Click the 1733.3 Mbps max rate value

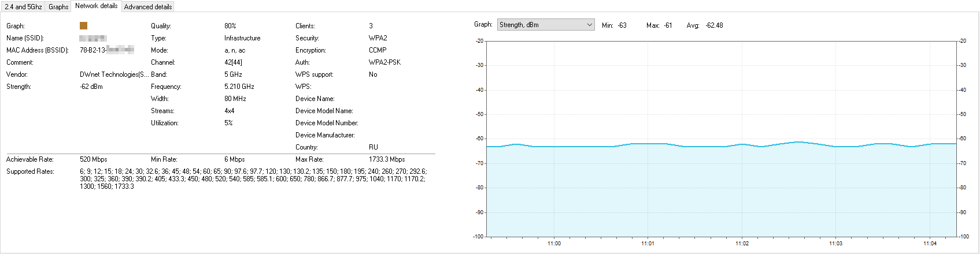[x=387, y=159]
